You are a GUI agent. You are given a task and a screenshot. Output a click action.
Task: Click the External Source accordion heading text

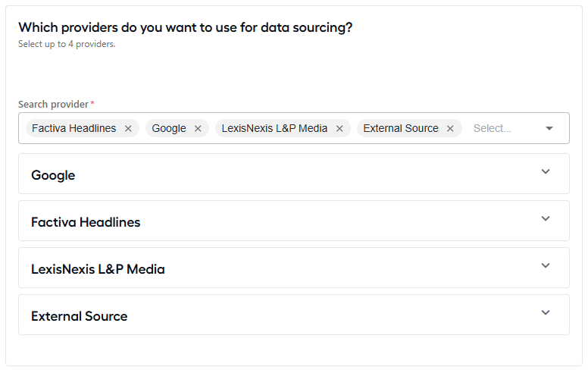click(x=80, y=316)
